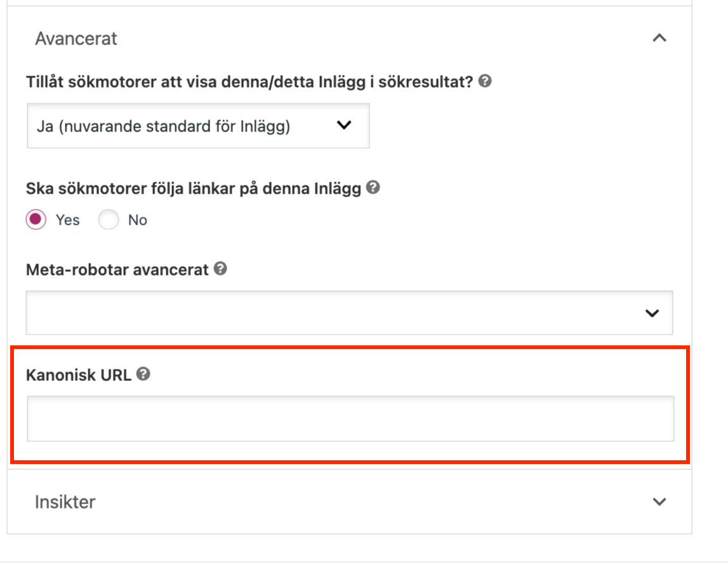Open the Insikter section title
Image resolution: width=728 pixels, height=565 pixels.
point(65,502)
